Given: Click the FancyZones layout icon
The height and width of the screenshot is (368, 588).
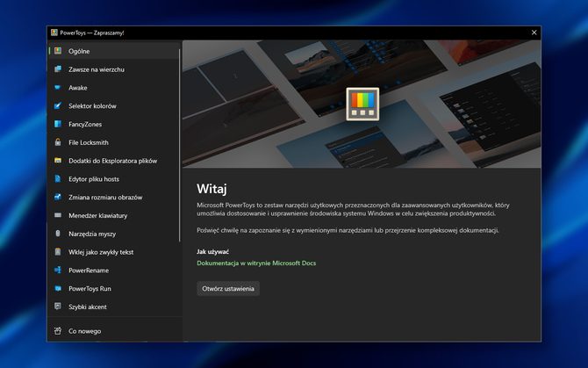Looking at the screenshot, I should coord(58,124).
